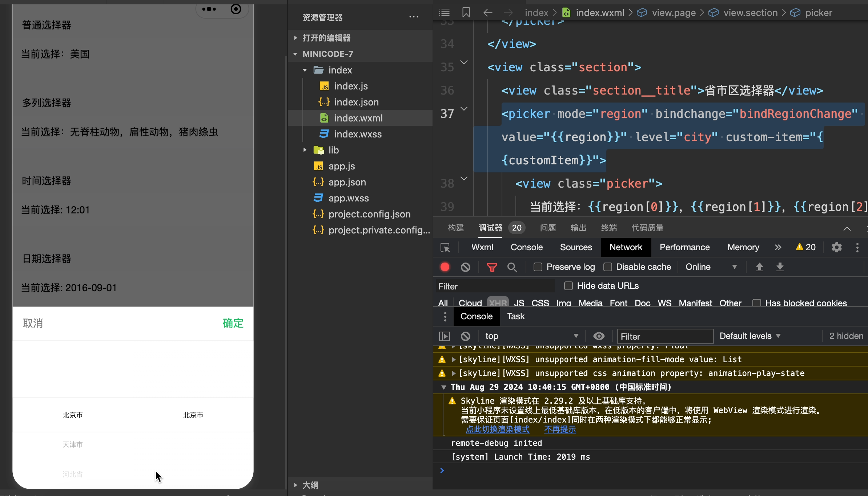Click the network Filter input field
Screen dimensions: 868x496
(495, 286)
